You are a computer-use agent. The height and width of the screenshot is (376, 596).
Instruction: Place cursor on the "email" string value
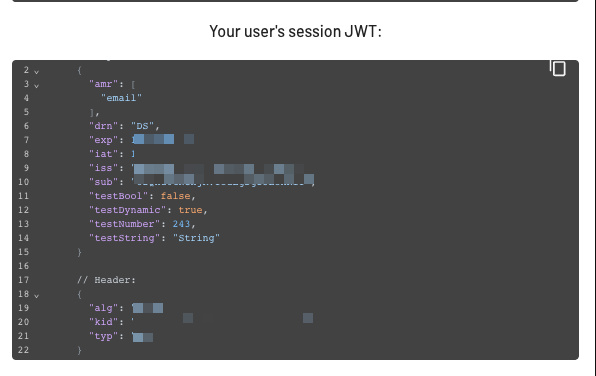[x=121, y=98]
